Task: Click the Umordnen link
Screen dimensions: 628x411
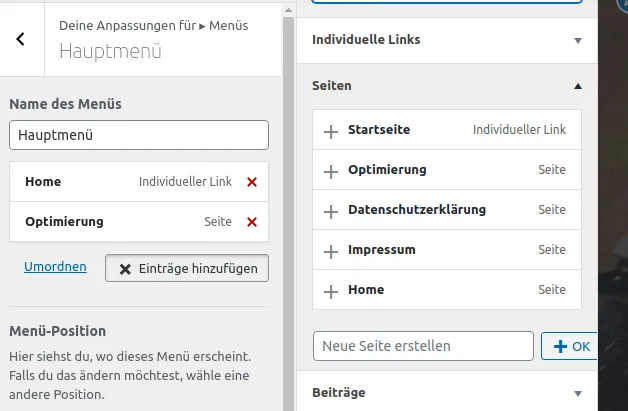Action: click(x=55, y=267)
